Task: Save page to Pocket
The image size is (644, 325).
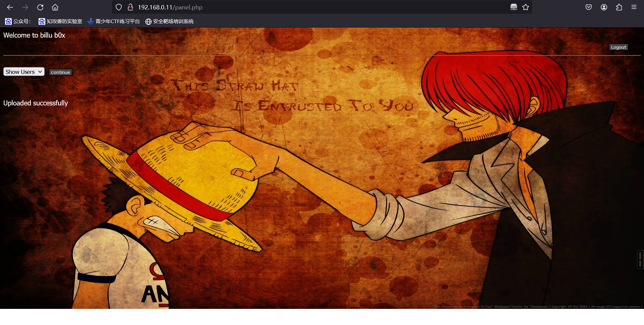Action: click(589, 7)
